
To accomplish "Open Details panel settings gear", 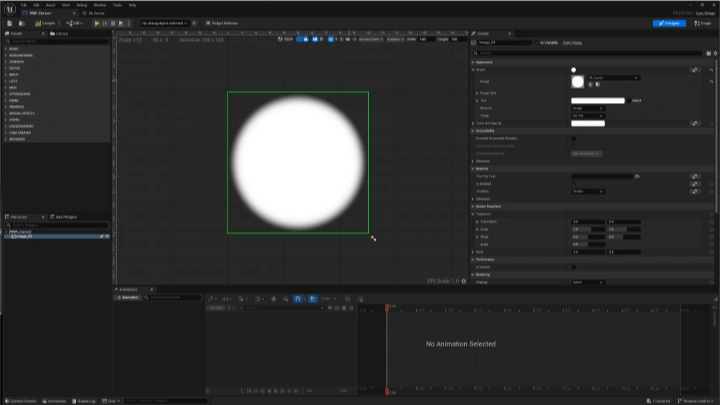I will click(715, 53).
